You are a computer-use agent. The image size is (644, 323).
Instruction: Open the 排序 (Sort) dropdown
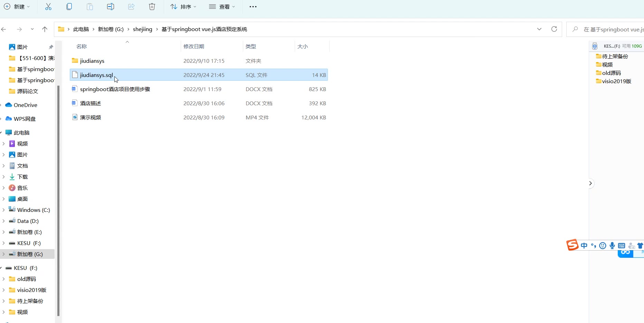pos(183,7)
